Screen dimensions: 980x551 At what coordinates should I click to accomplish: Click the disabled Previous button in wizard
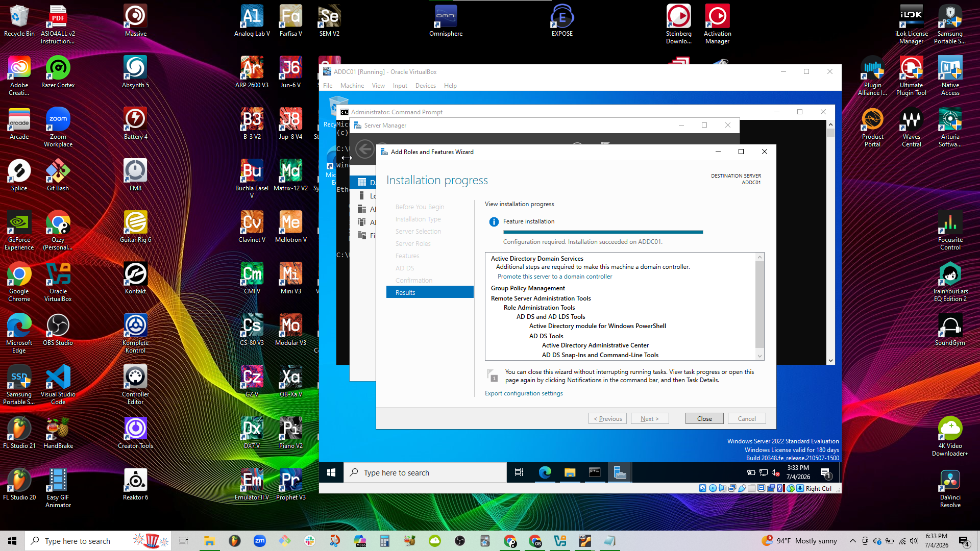[x=607, y=419]
